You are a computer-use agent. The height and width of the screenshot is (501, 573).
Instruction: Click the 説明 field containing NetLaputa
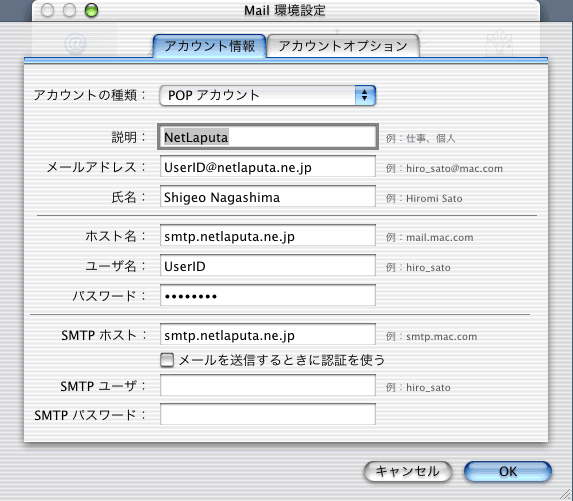click(x=268, y=137)
